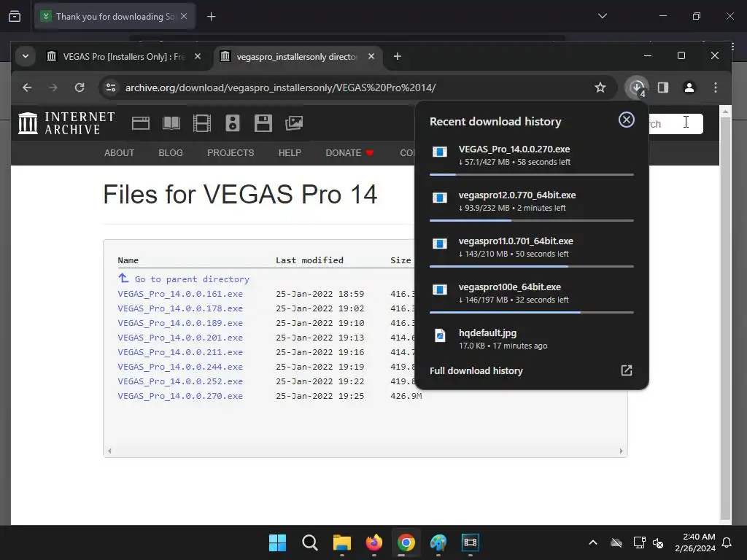747x560 pixels.
Task: Click vegaspro12.0.770_64bit.exe progress bar
Action: 532,220
